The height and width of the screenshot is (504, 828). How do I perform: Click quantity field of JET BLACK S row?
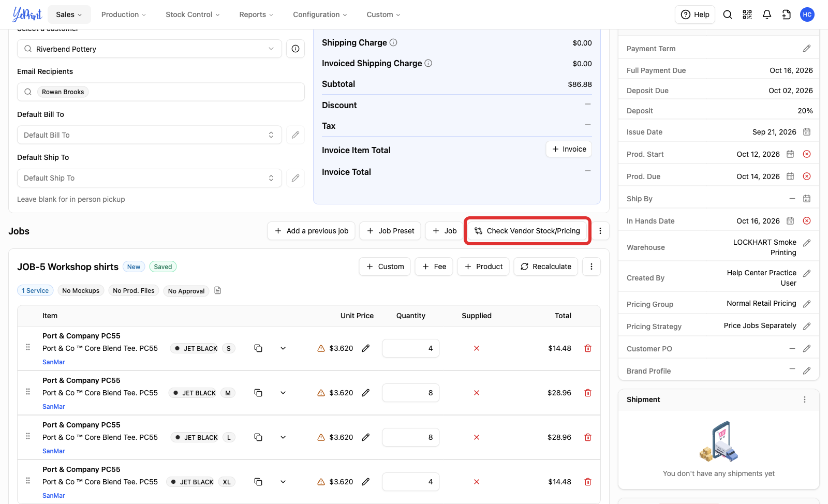[411, 348]
